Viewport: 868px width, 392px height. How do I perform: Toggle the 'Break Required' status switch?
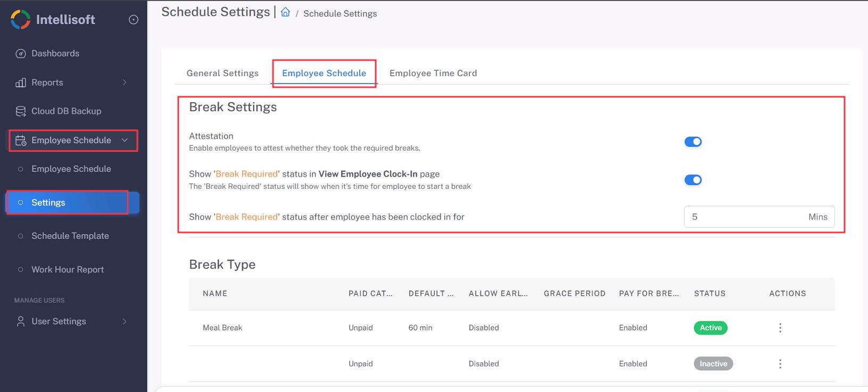(x=693, y=180)
